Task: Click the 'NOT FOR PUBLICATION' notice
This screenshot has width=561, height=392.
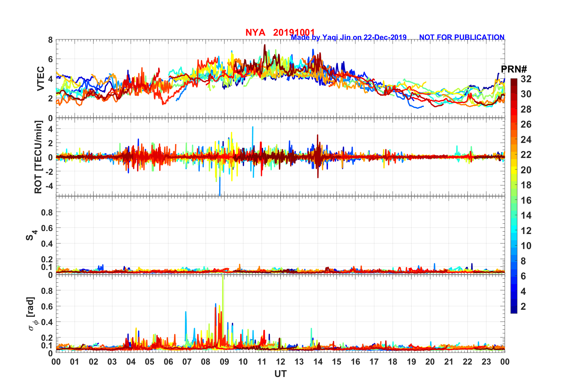Action: point(462,37)
